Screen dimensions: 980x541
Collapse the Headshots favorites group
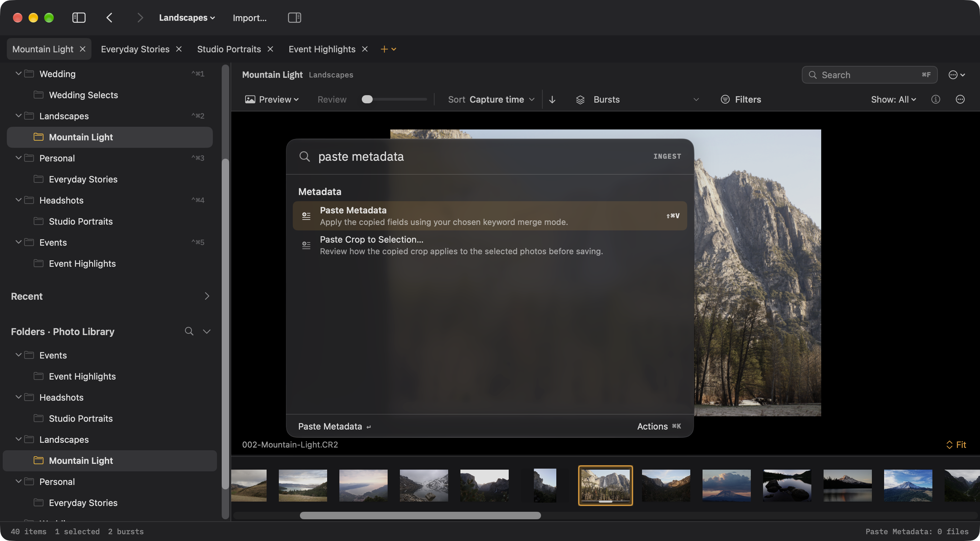pyautogui.click(x=18, y=200)
